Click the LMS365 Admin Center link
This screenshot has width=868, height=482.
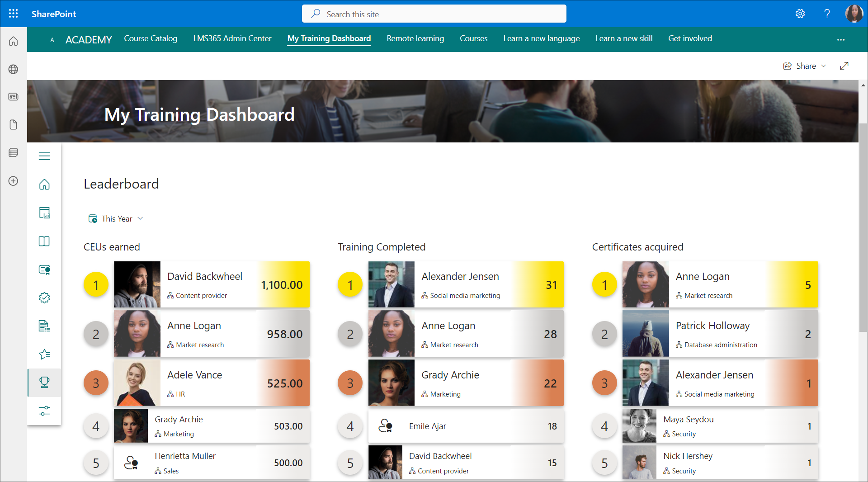click(x=232, y=38)
